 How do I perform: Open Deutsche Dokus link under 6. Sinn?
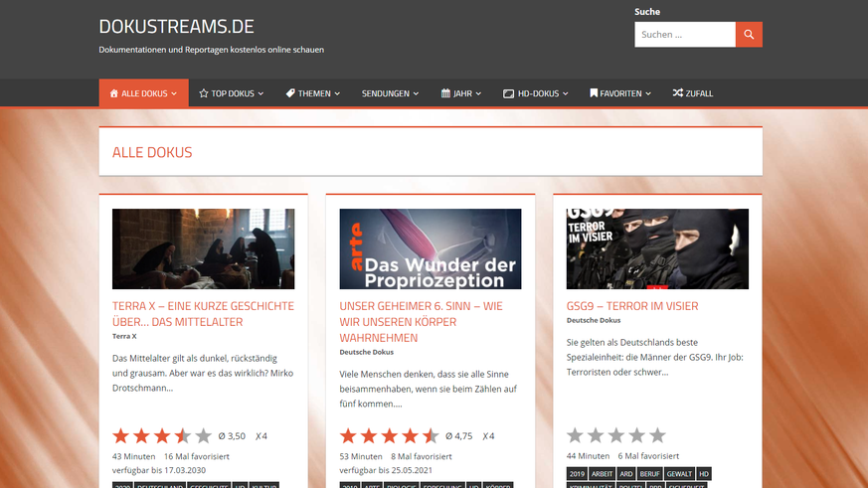click(x=367, y=352)
